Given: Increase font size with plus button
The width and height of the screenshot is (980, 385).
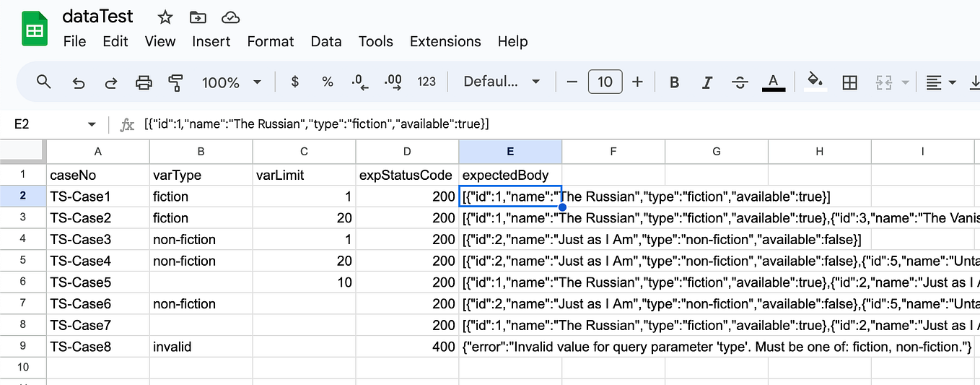Looking at the screenshot, I should (x=637, y=82).
